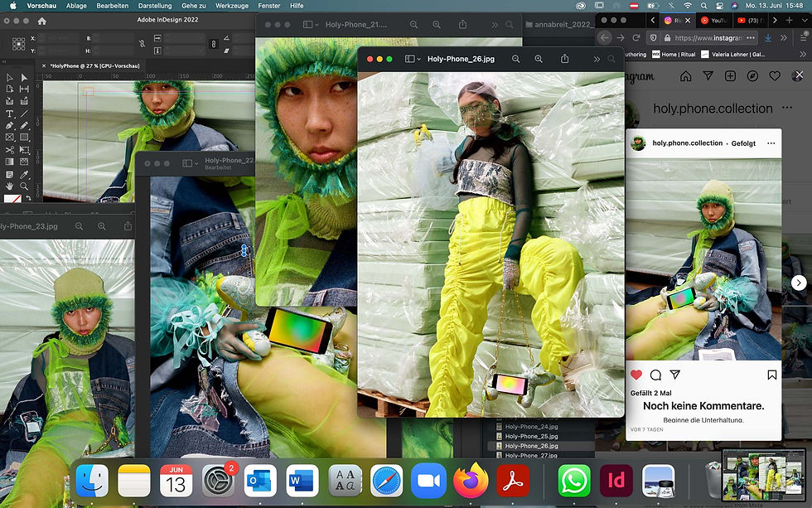Select the Hand tool in InDesign
Viewport: 812px width, 508px height.
pos(9,186)
